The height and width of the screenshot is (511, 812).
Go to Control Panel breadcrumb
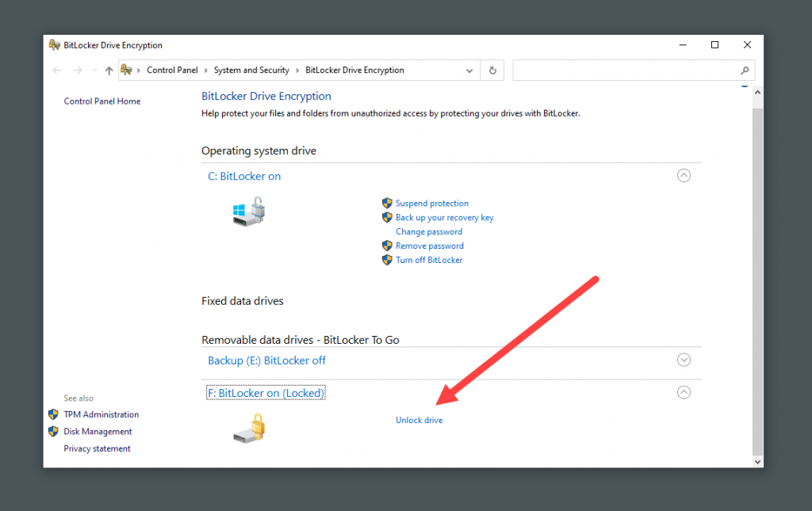[172, 71]
